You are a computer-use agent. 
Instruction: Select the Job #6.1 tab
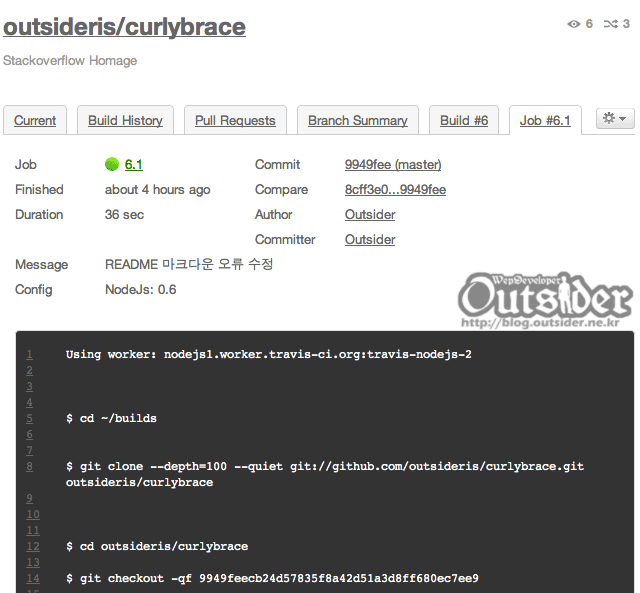pyautogui.click(x=545, y=120)
